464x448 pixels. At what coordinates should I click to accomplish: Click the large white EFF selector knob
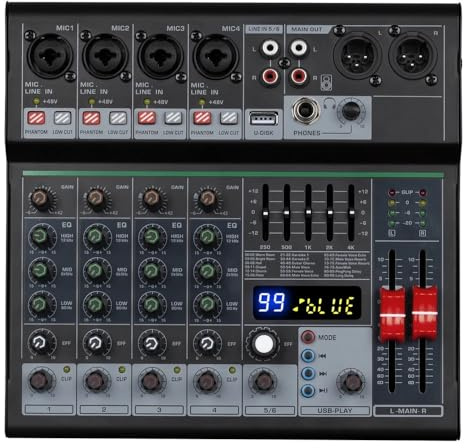(x=263, y=344)
